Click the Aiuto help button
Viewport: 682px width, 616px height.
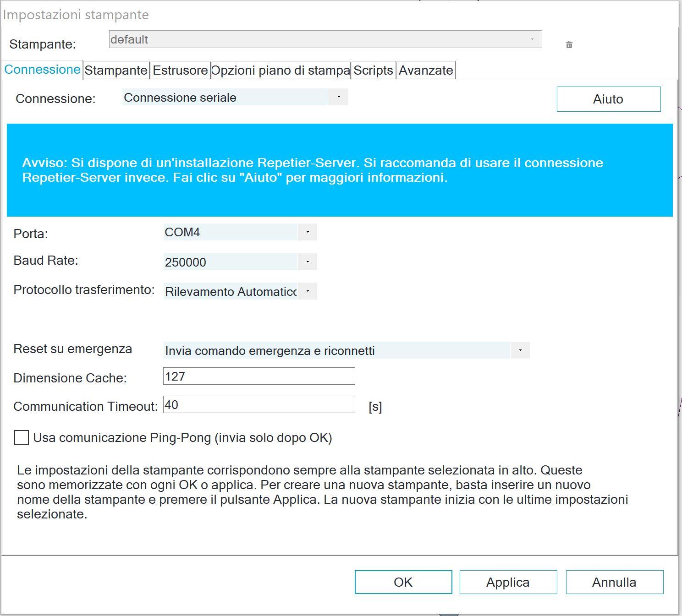click(608, 99)
